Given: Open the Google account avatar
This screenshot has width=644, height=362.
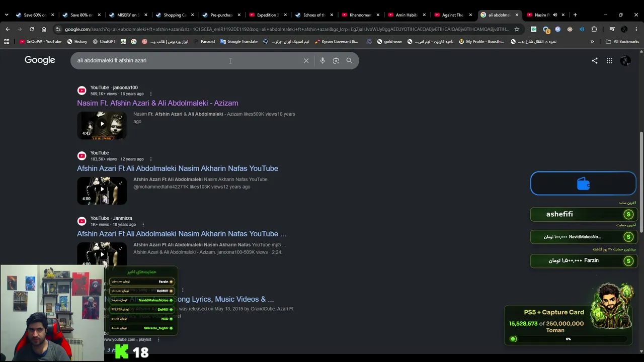Looking at the screenshot, I should point(625,61).
